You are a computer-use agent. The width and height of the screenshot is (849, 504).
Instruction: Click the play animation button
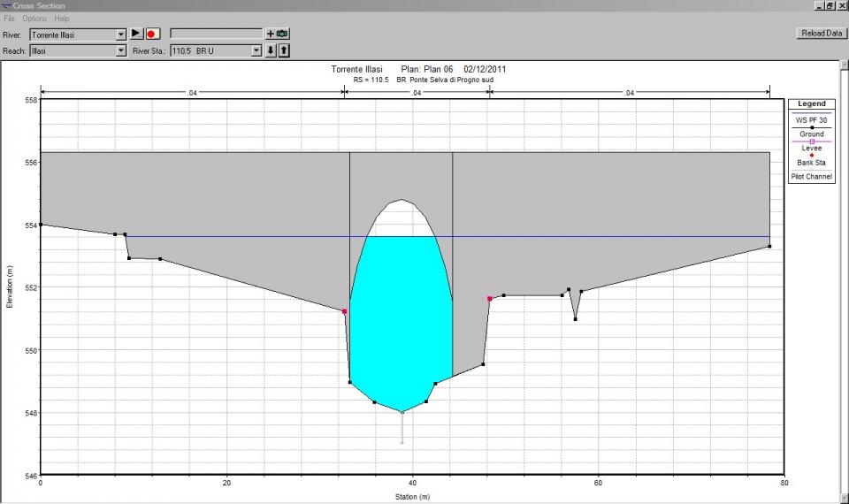136,34
